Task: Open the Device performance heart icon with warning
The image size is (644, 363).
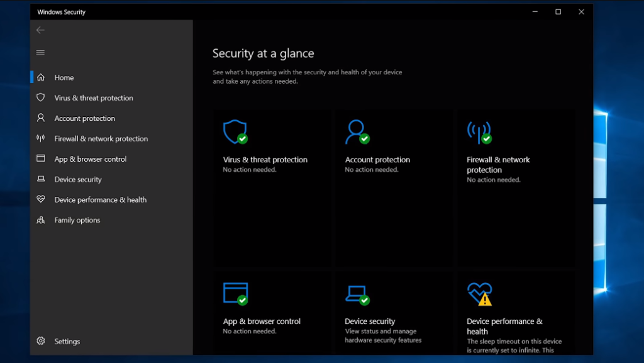Action: click(x=479, y=294)
